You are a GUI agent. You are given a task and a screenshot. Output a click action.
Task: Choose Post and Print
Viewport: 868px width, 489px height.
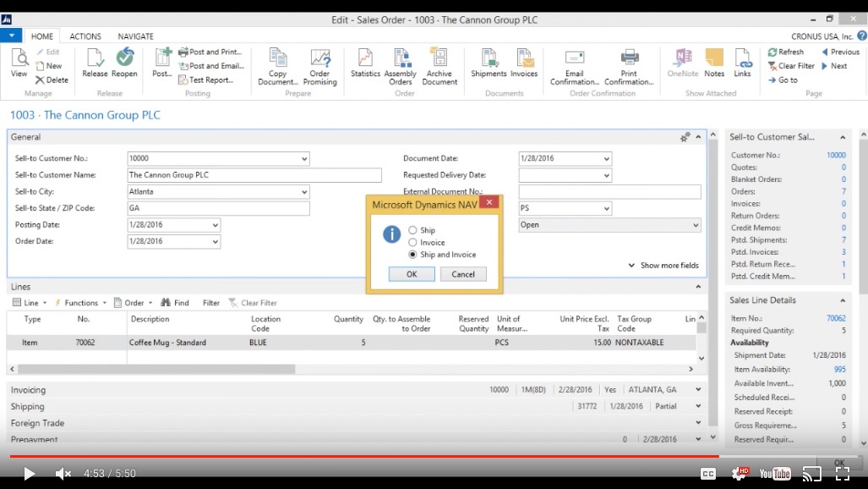pos(210,52)
